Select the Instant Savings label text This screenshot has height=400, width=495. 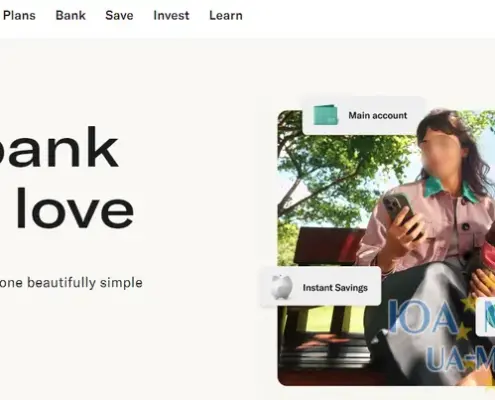tap(335, 288)
